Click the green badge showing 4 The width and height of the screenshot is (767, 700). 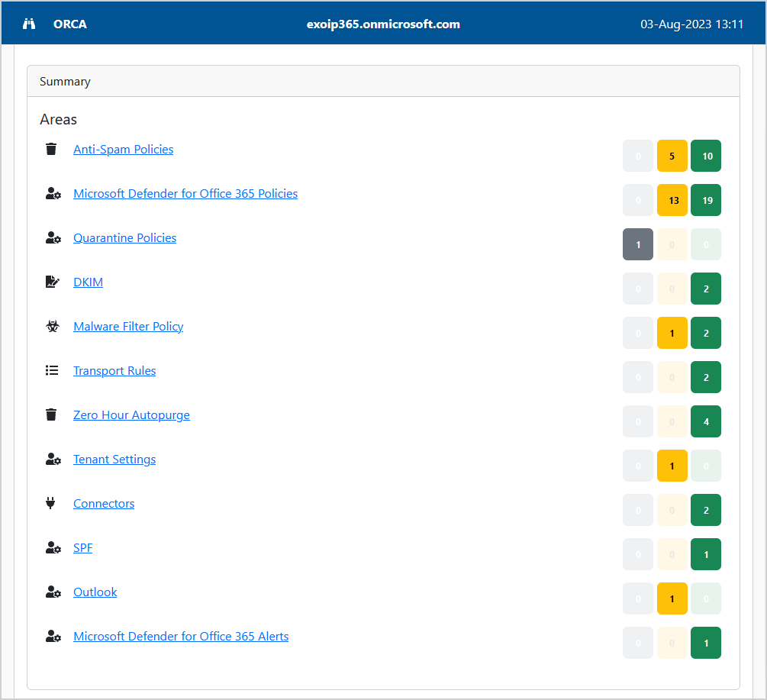706,421
